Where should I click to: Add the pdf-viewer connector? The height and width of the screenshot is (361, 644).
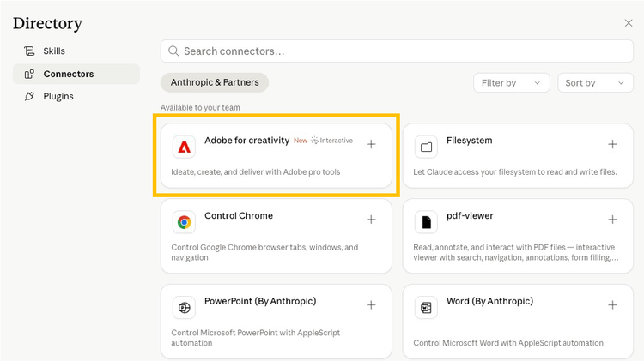(612, 220)
